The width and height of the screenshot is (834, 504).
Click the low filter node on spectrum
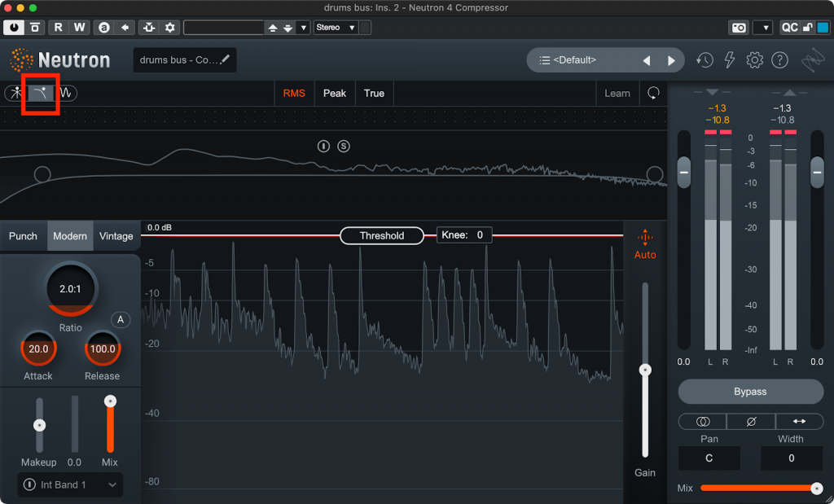click(x=42, y=174)
